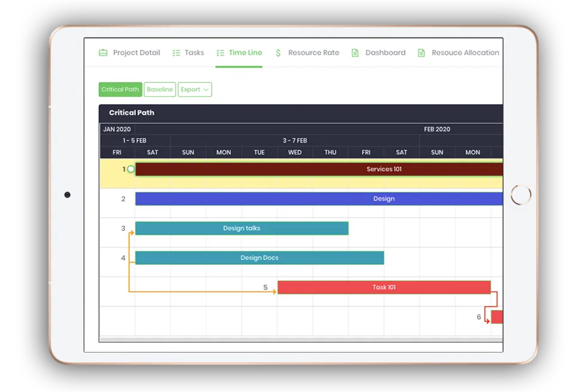Click the red task bar on row 6
Viewport: 580px width, 392px height.
tap(497, 317)
